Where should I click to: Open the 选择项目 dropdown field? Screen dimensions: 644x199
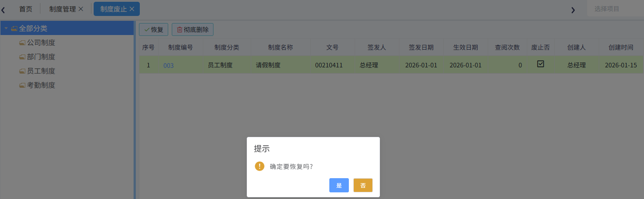pyautogui.click(x=615, y=9)
